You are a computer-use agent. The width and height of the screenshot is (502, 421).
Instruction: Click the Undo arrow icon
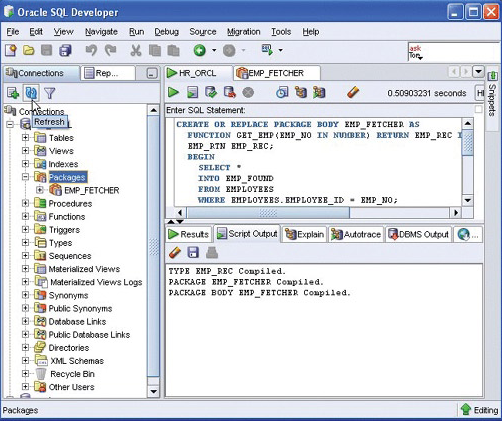point(91,50)
